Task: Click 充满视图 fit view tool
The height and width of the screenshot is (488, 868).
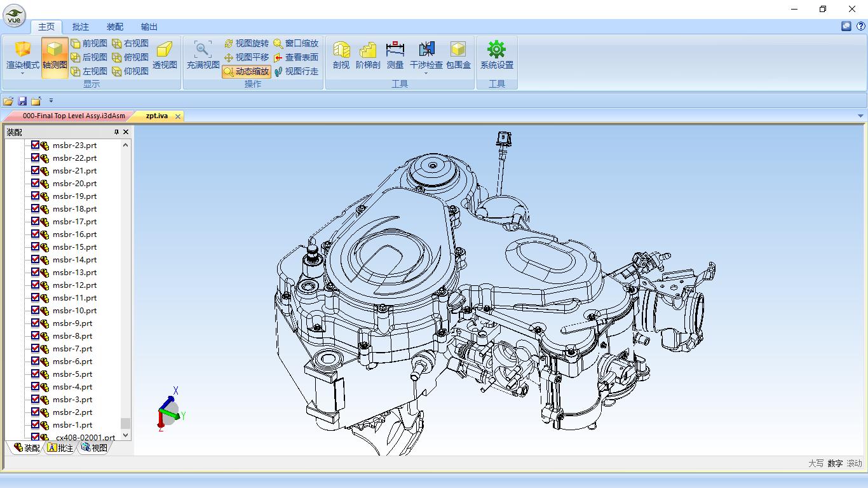Action: [203, 56]
